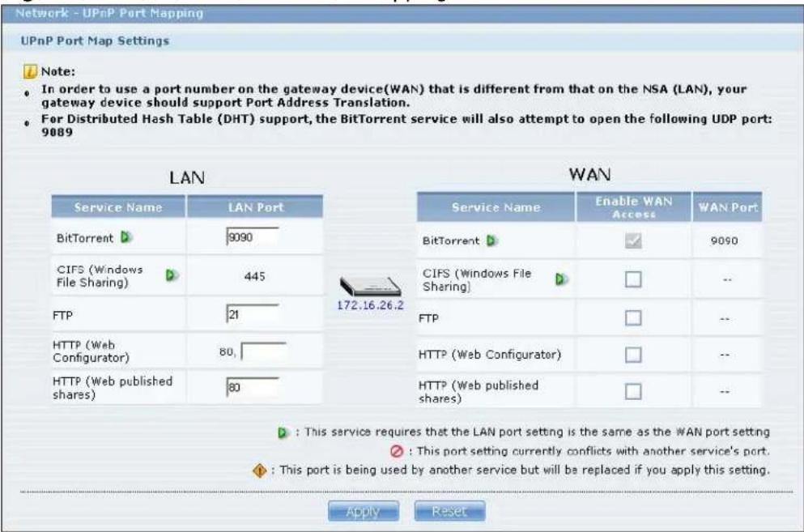Click green arrow icon in the legend

(x=283, y=432)
